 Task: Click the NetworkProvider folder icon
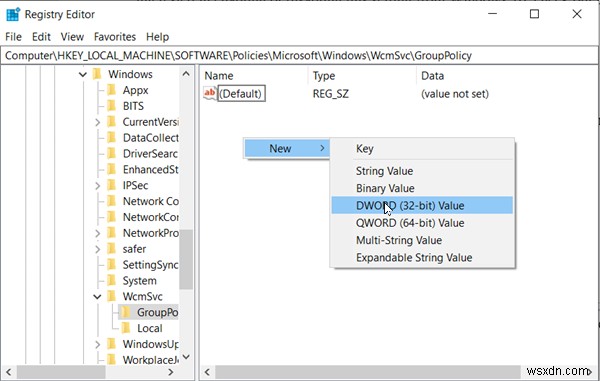click(111, 233)
